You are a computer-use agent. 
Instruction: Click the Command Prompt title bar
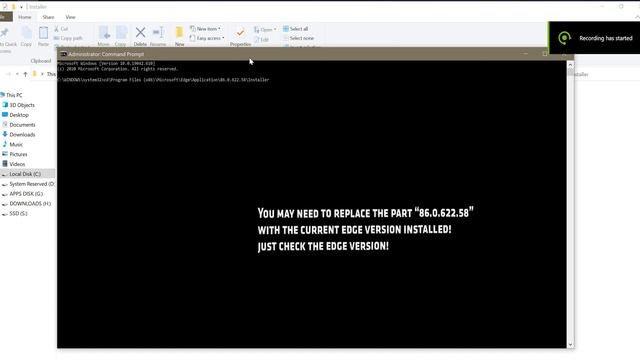pos(315,54)
